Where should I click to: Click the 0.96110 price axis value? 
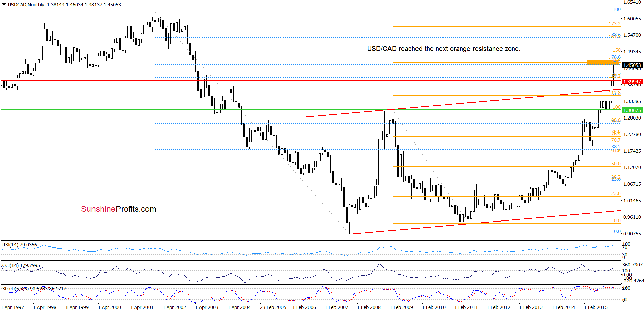point(632,217)
